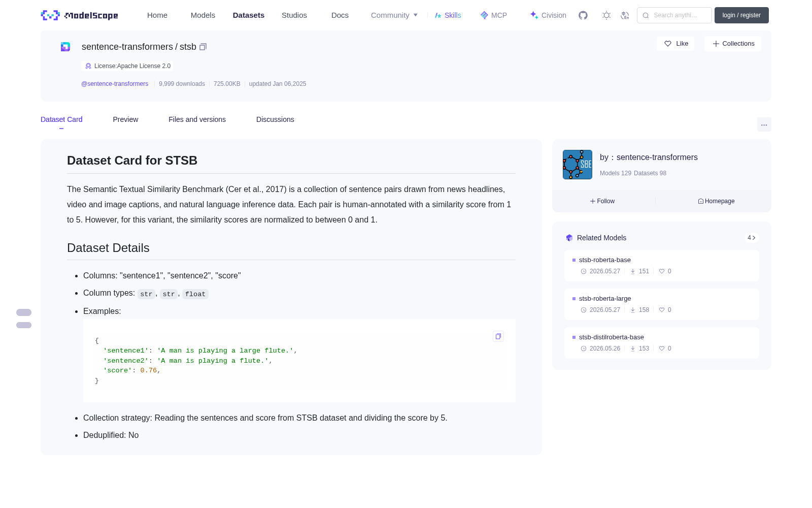812x508 pixels.
Task: Follow sentence-transformers
Action: 602,201
